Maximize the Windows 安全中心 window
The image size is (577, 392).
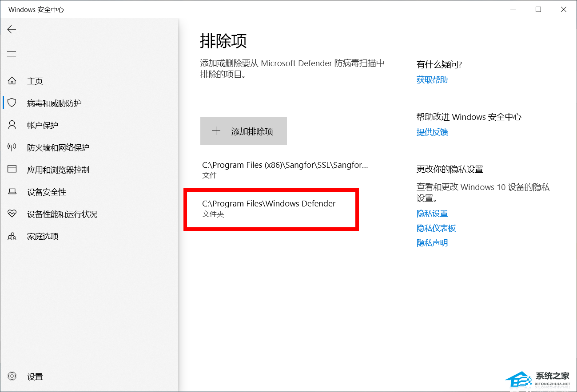[538, 9]
